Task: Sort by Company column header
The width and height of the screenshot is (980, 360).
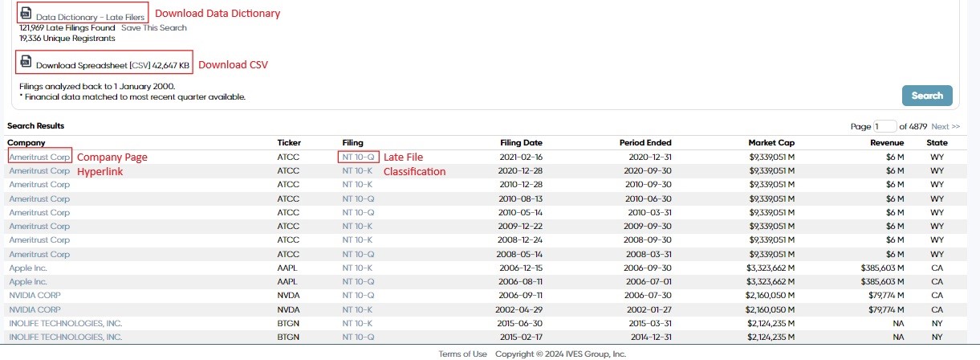Action: point(26,142)
